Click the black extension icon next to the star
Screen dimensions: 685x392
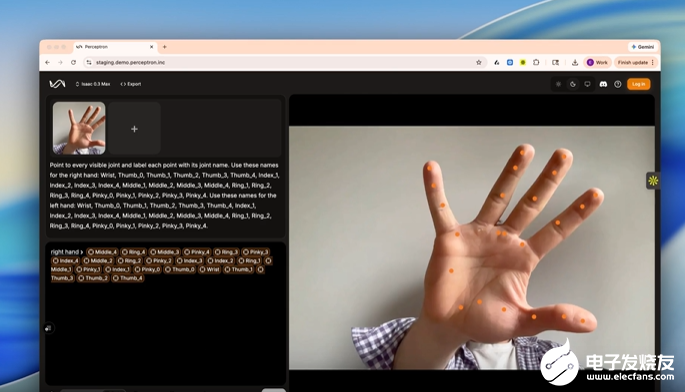click(x=497, y=62)
